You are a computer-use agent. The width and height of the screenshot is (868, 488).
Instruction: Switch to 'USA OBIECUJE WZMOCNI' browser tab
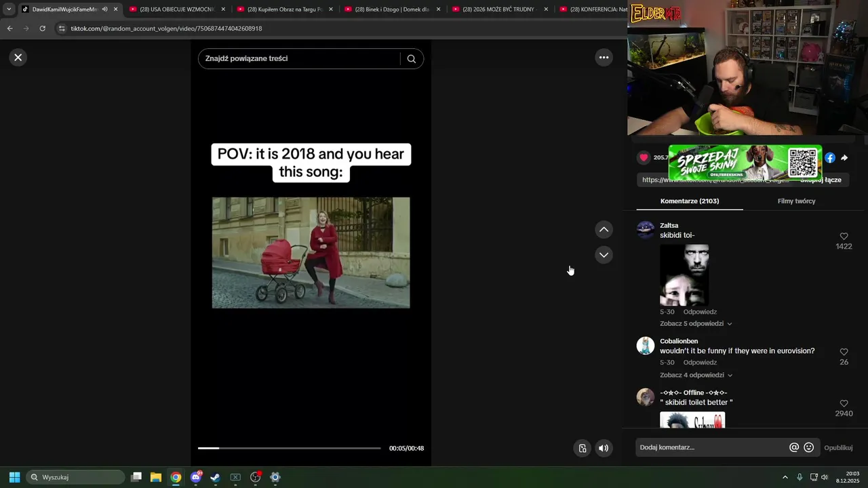[176, 9]
